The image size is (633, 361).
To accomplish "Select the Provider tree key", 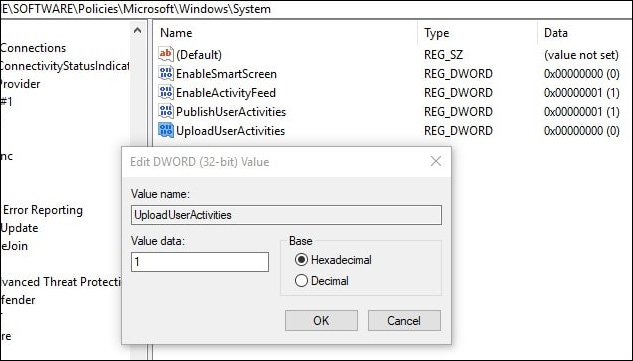I will 20,84.
